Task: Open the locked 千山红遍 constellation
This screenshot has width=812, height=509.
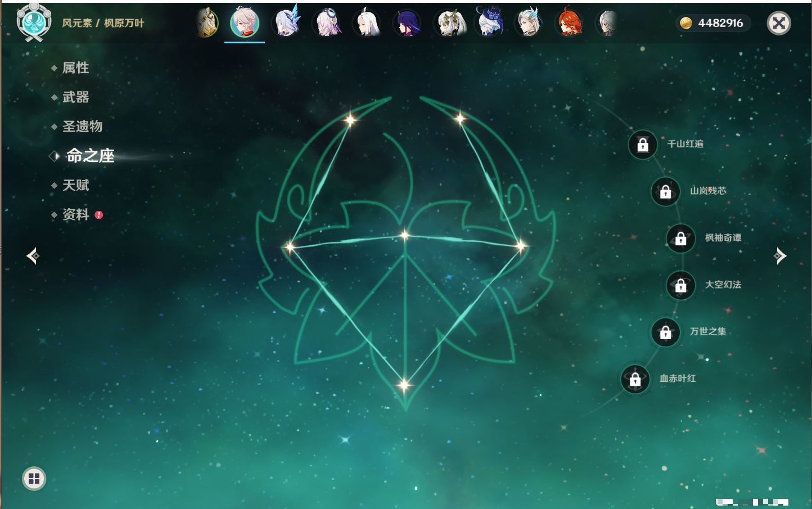Action: point(643,145)
